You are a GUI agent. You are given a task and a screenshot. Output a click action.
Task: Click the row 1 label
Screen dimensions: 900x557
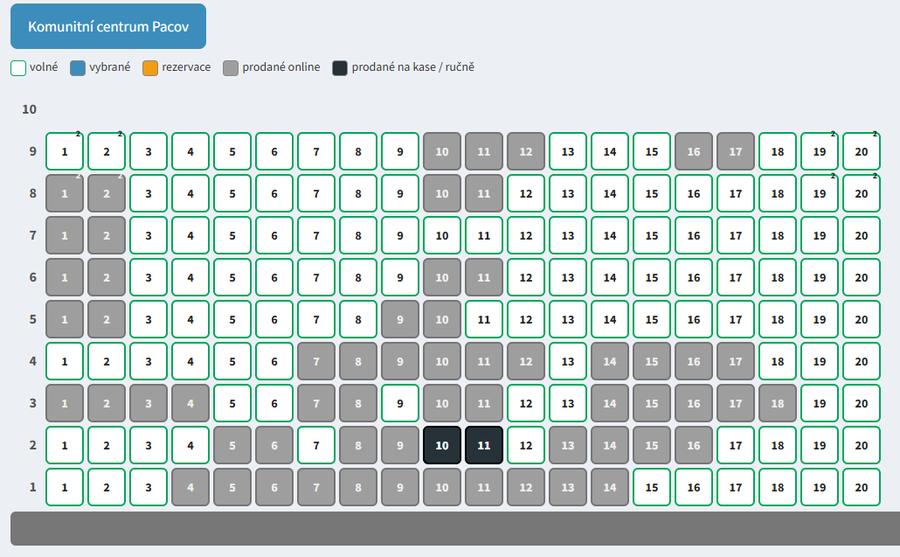click(33, 487)
